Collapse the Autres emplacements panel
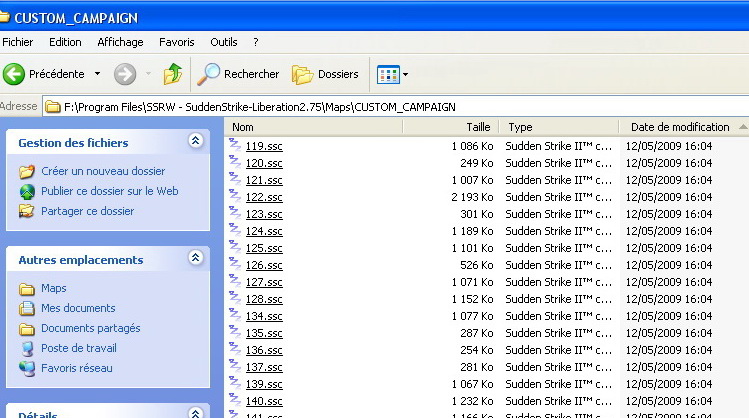749x418 pixels. tap(195, 258)
